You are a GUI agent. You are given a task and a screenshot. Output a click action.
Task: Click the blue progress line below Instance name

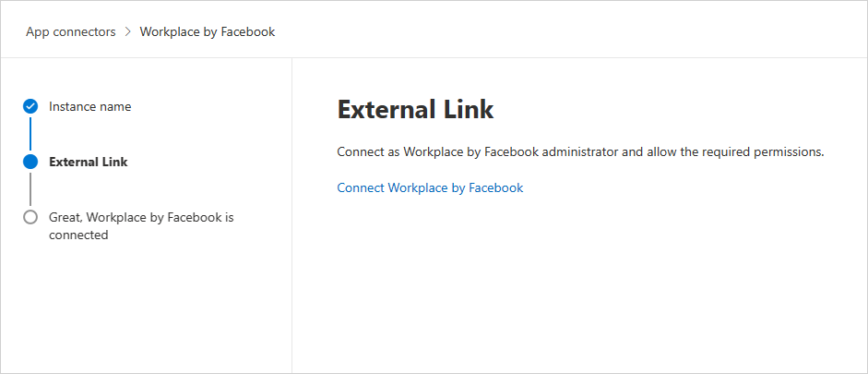30,134
